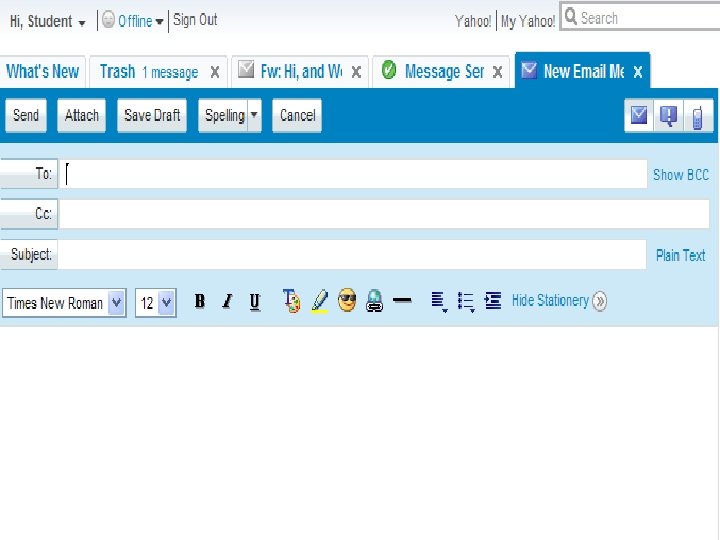
Task: Focus the Cc recipient field
Action: (385, 214)
